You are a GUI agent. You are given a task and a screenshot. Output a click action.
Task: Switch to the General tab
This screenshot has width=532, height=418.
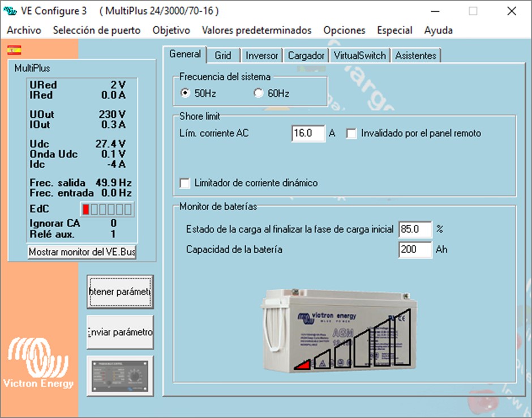pos(185,54)
